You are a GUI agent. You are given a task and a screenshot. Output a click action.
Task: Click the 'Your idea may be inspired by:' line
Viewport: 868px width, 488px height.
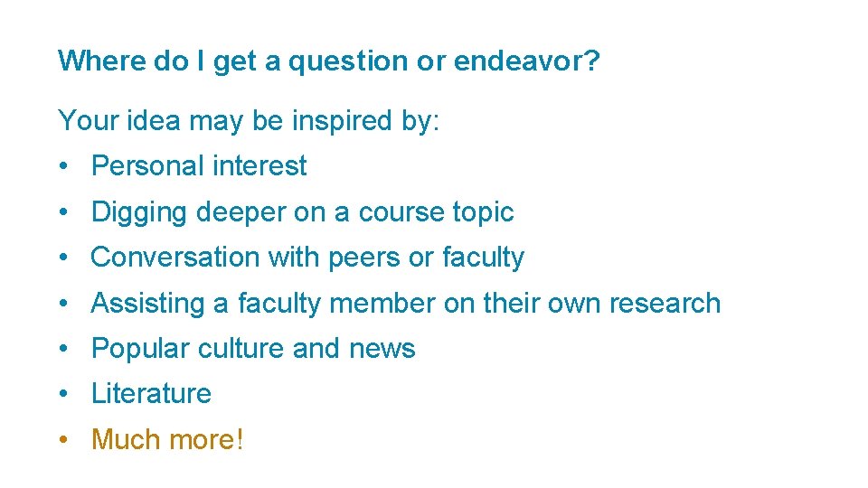[249, 120]
